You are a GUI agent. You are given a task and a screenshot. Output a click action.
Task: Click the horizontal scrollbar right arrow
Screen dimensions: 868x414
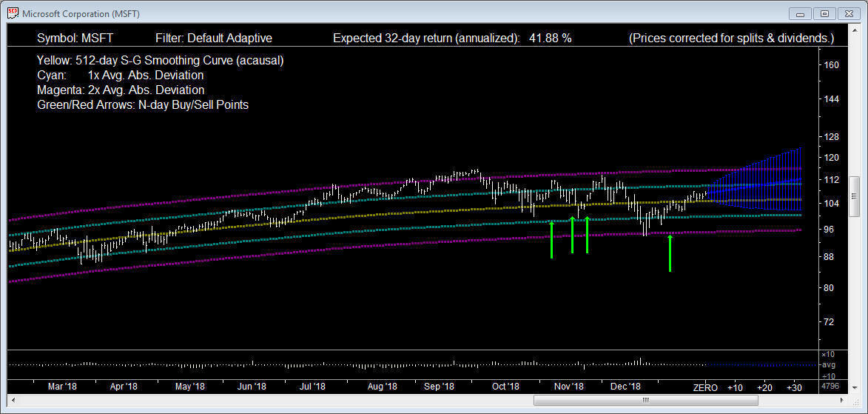[843, 400]
